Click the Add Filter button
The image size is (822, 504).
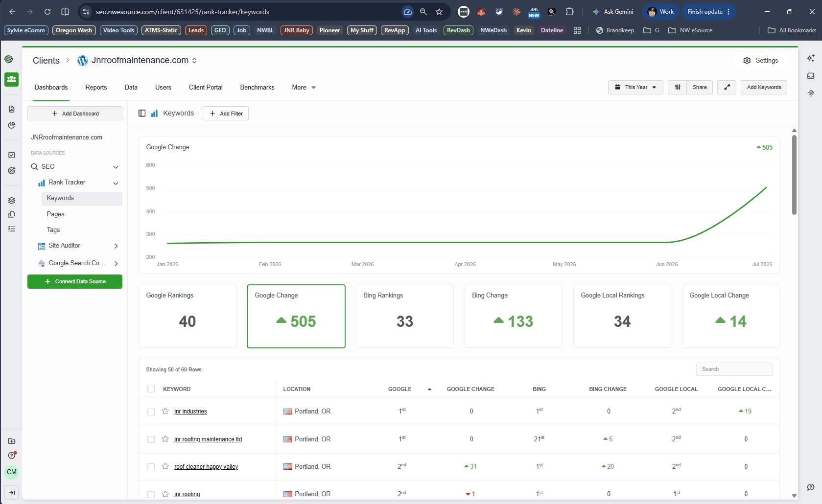[226, 114]
